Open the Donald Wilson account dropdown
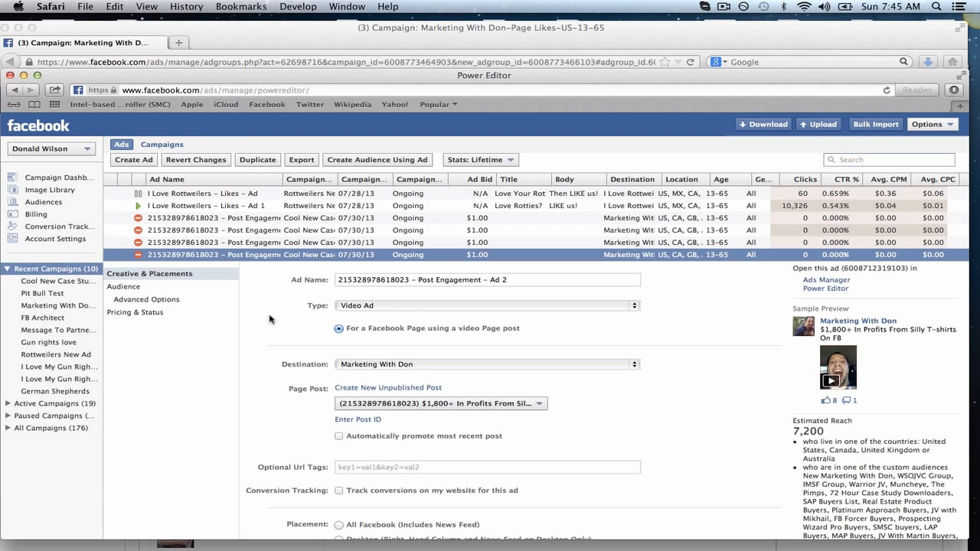 click(x=51, y=148)
